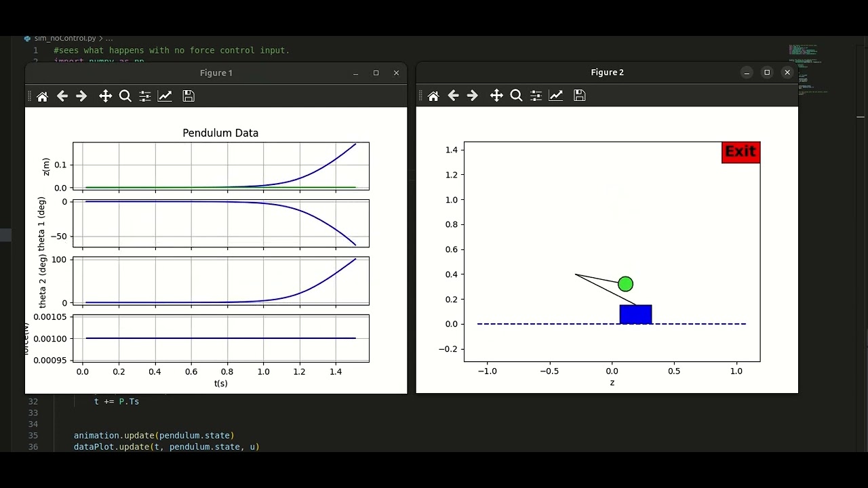Click the code minimap in the editor

point(808,69)
